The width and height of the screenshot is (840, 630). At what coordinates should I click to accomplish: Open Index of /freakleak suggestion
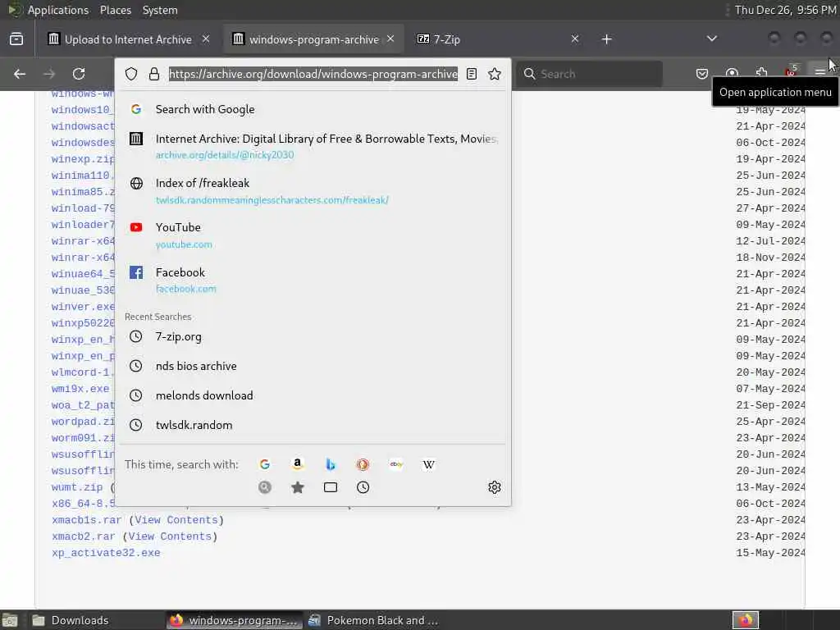point(313,191)
